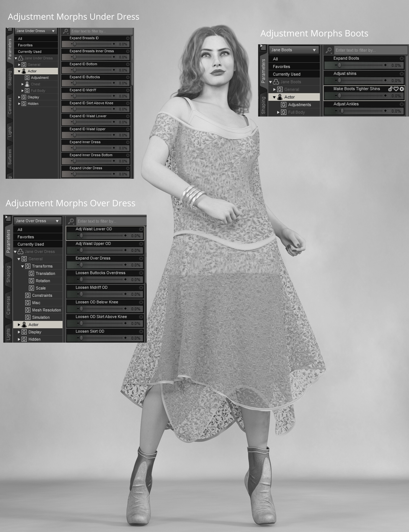Open gear settings for Expand Under Dress

[128, 168]
